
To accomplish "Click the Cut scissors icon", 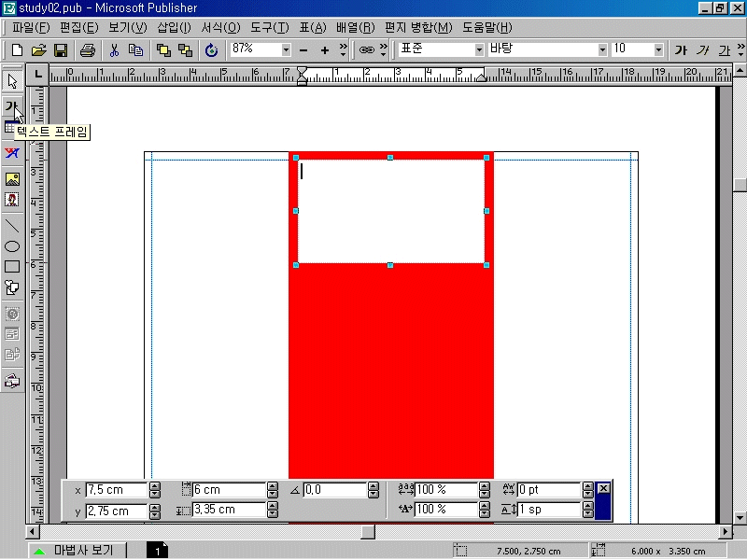I will click(114, 50).
